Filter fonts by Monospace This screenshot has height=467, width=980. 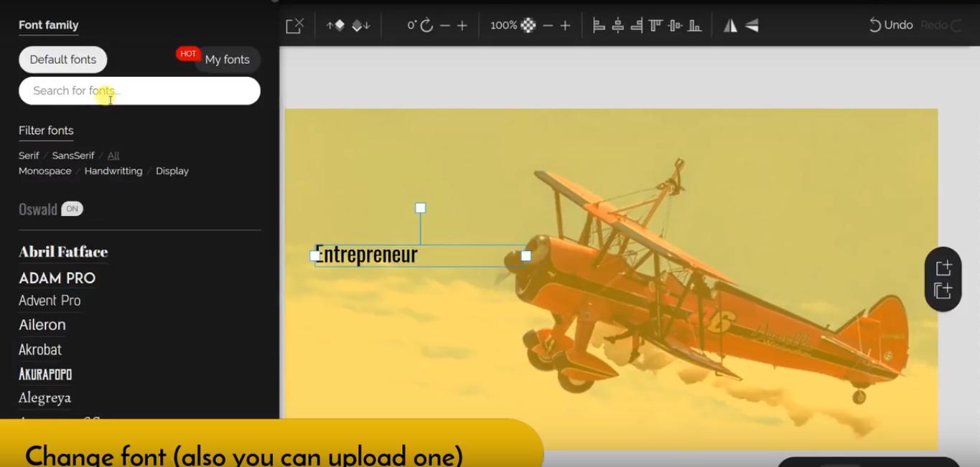pos(45,171)
